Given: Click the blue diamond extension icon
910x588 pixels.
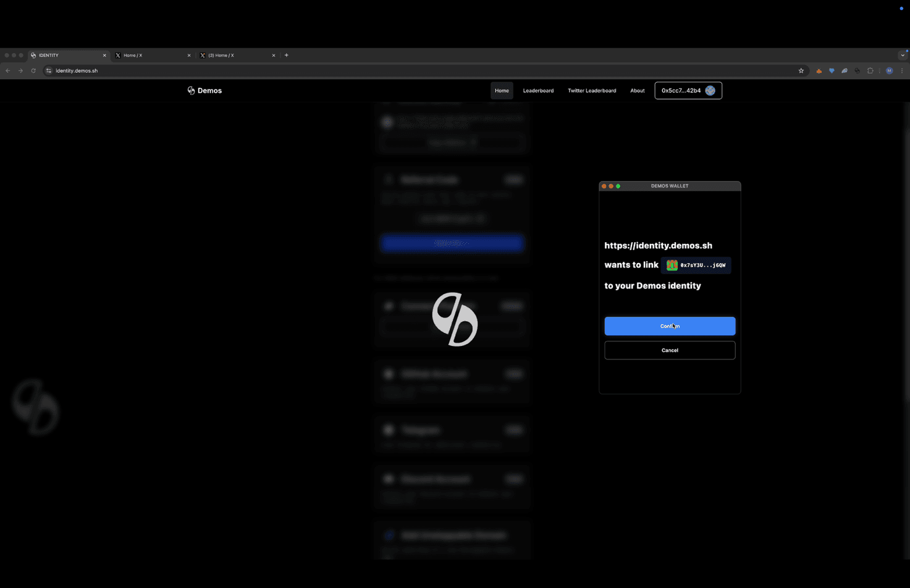Looking at the screenshot, I should [x=832, y=70].
